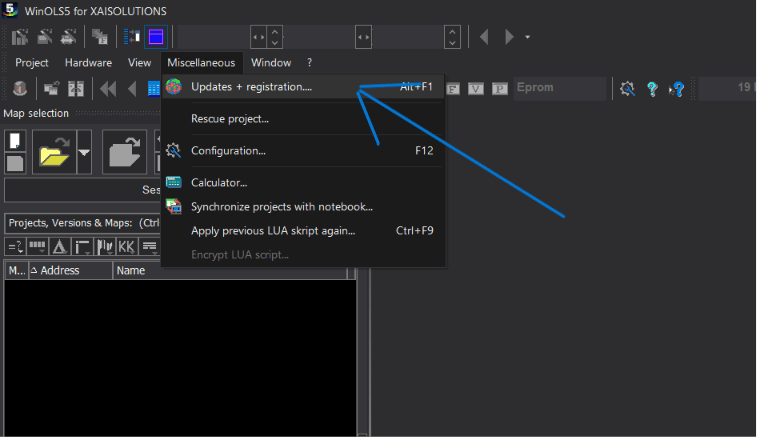Select Rescue project menu entry
The height and width of the screenshot is (437, 757).
click(303, 119)
